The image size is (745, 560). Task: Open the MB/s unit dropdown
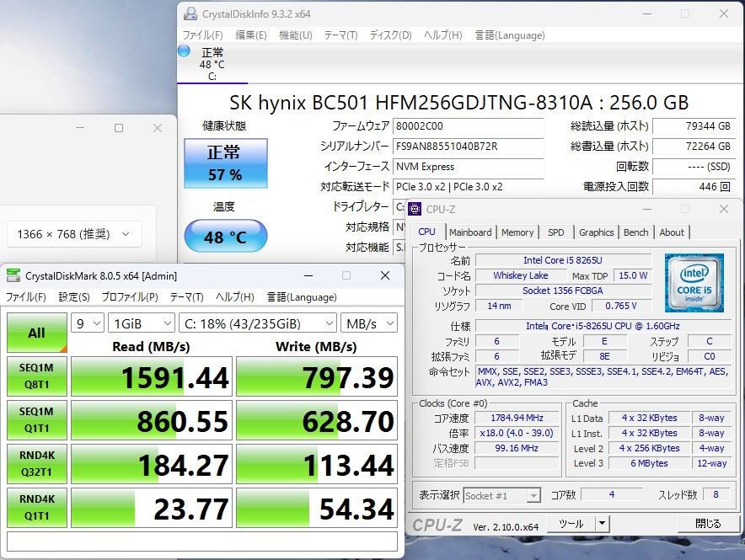coord(369,323)
